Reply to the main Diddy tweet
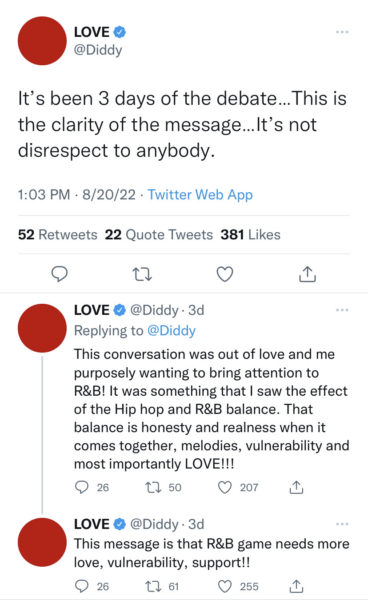Viewport: 368px width, 600px height. [x=59, y=274]
